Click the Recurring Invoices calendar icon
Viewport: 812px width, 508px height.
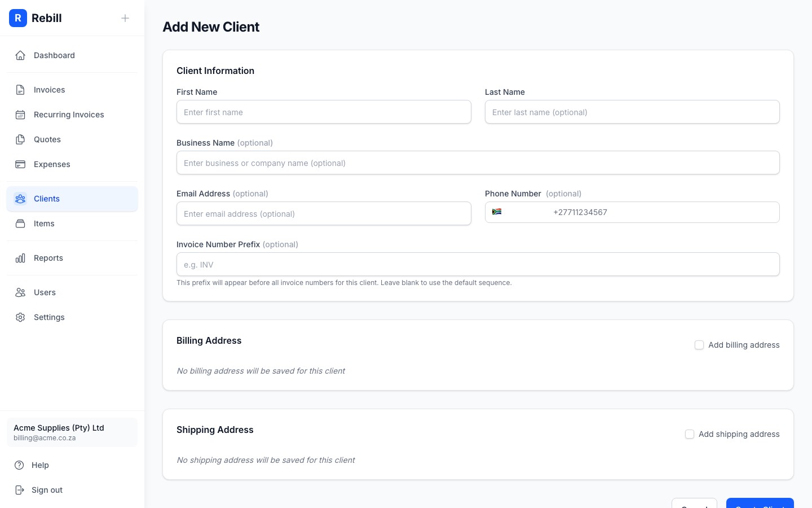20,115
